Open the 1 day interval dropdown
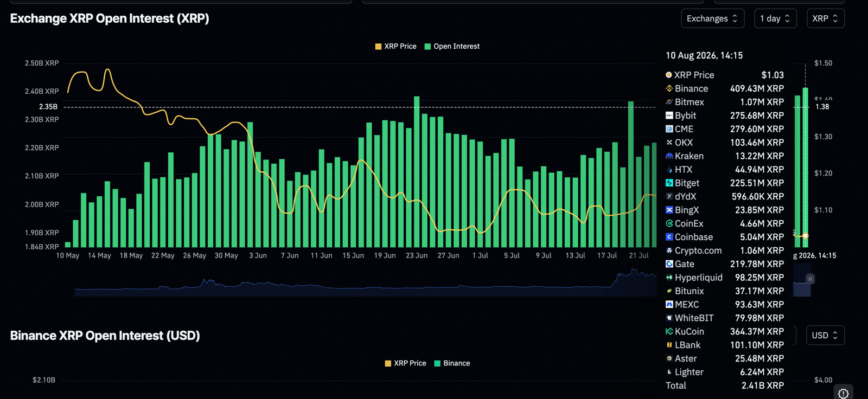Viewport: 868px width, 399px height. click(x=775, y=18)
